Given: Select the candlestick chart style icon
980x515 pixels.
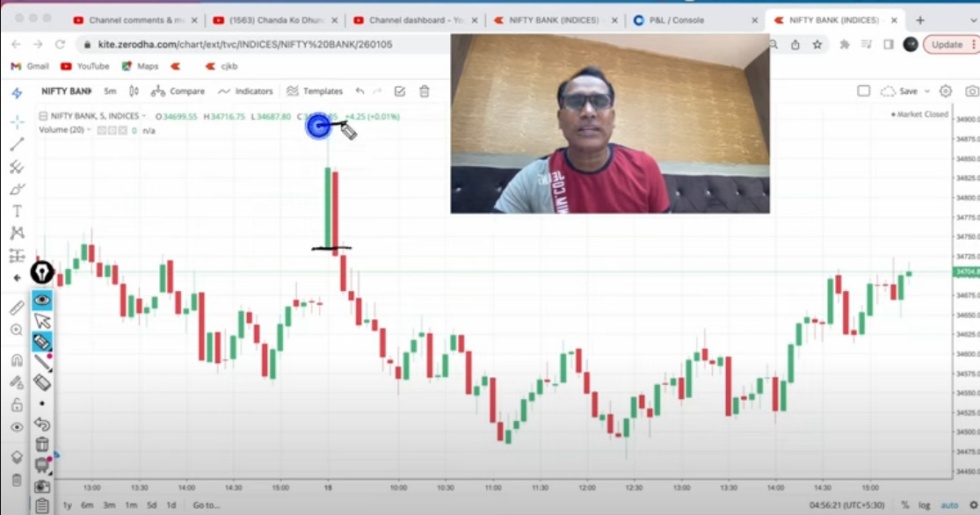Looking at the screenshot, I should click(x=134, y=91).
